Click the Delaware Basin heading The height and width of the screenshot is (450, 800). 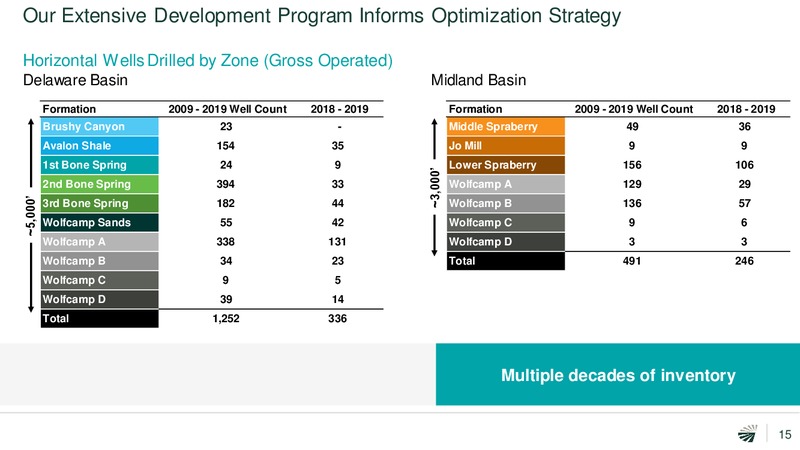point(76,80)
